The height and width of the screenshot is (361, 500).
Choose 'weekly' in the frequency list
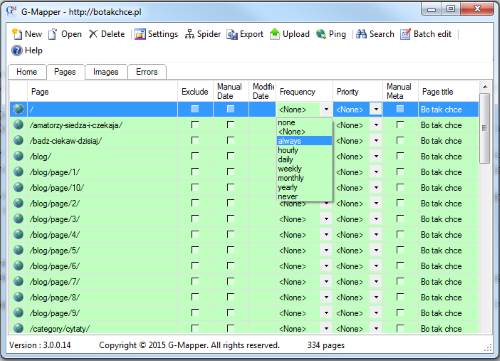coord(304,169)
